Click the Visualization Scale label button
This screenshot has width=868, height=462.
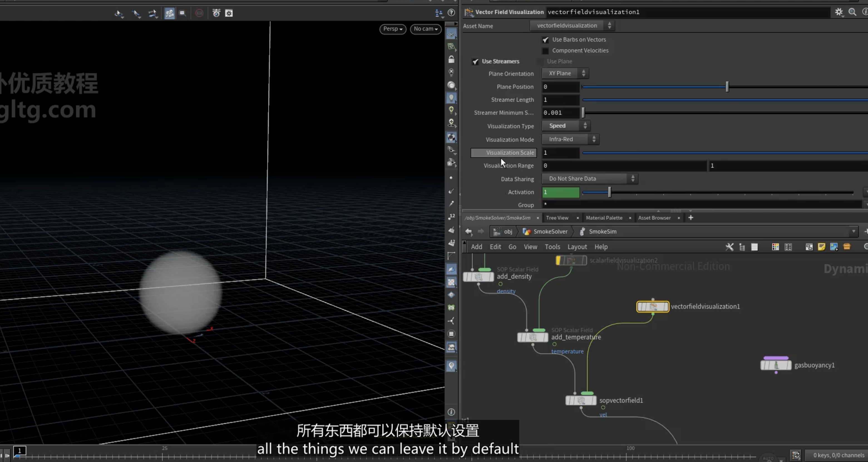click(504, 153)
